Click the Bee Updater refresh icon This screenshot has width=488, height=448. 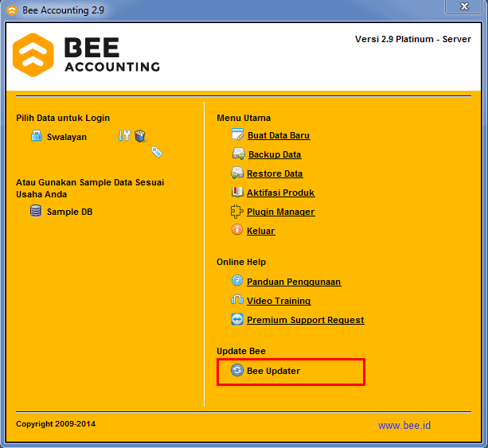237,370
